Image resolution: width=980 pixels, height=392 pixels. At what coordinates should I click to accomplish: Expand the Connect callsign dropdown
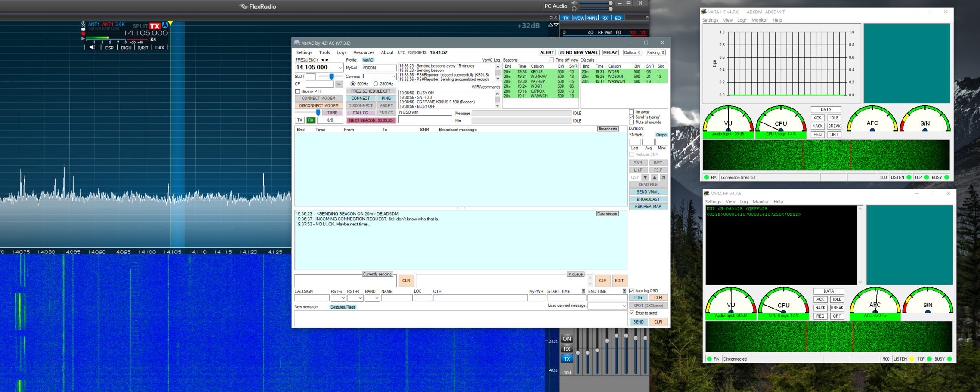(393, 77)
